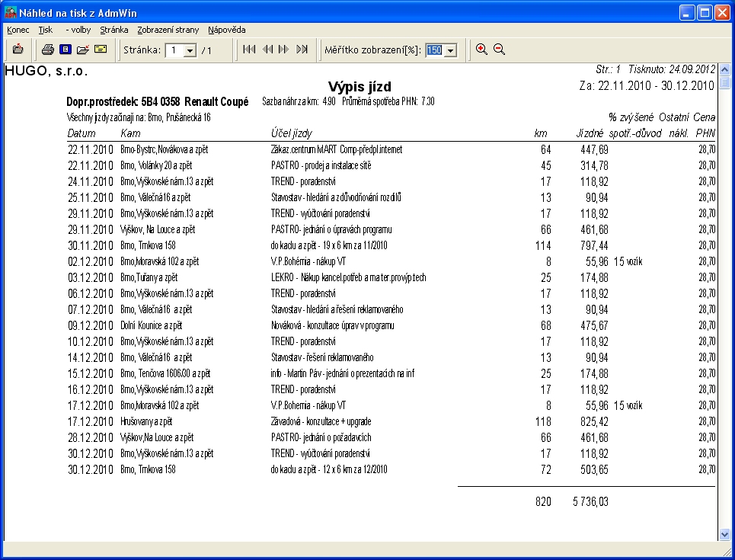This screenshot has height=560, width=735.
Task: Select the date "02.12.2010"
Action: pos(91,261)
